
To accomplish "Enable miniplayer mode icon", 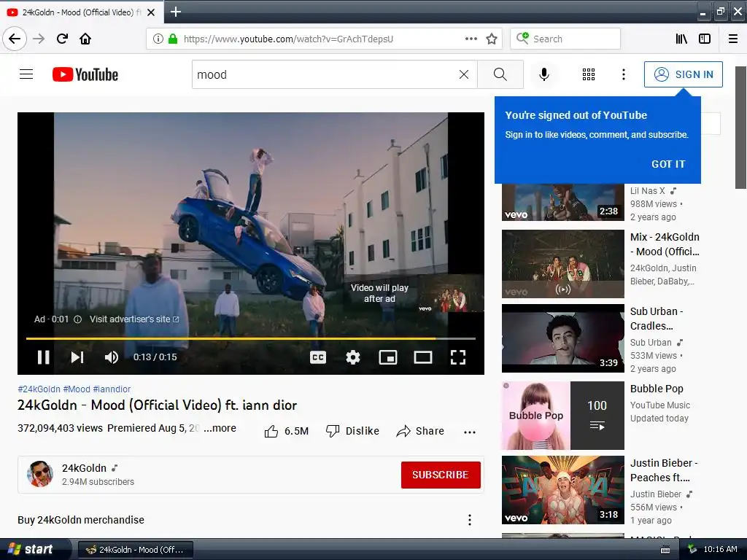I will click(388, 357).
